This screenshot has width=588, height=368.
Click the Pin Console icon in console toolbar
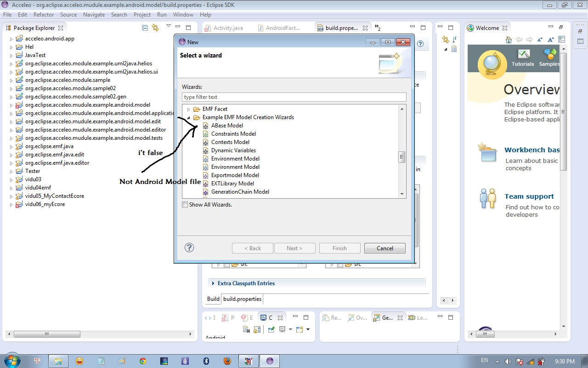pos(271,329)
